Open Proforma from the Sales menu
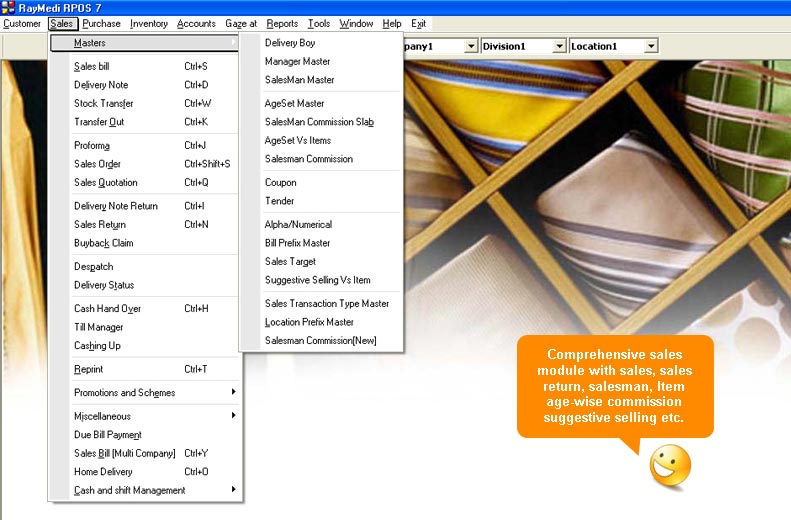The image size is (791, 520). pyautogui.click(x=145, y=145)
